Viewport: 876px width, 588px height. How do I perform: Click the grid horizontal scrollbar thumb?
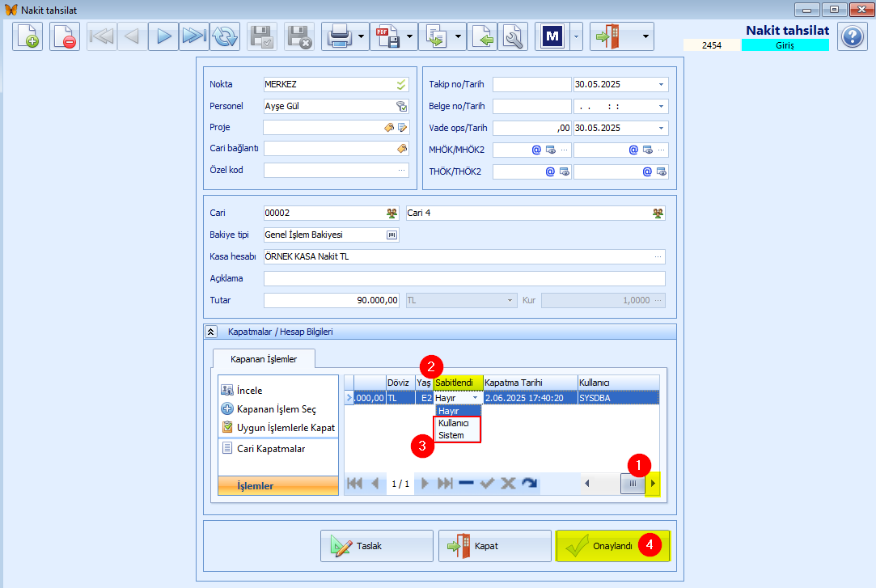tap(633, 484)
